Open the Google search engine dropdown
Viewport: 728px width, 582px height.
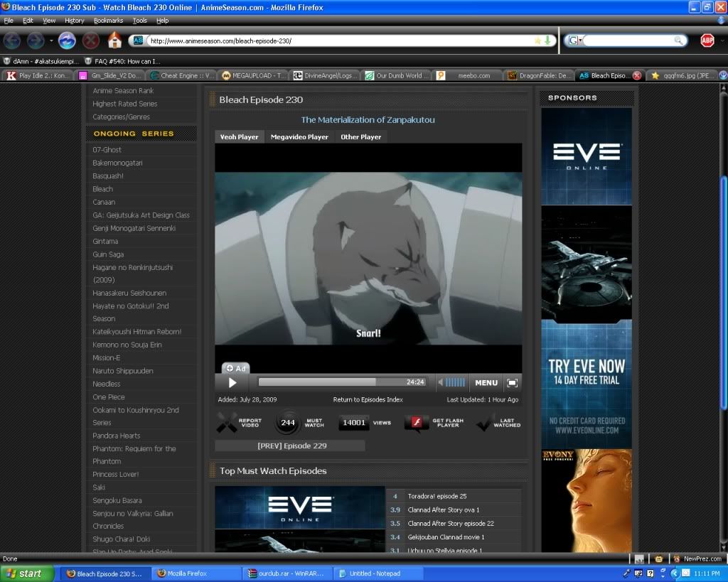575,41
